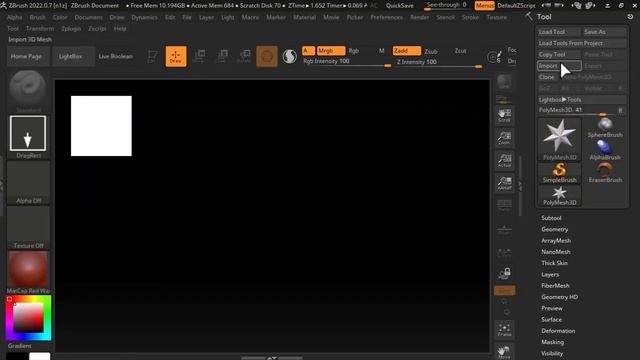Click the Import button in Tool palette
Screen dimensions: 640x360
tap(559, 66)
